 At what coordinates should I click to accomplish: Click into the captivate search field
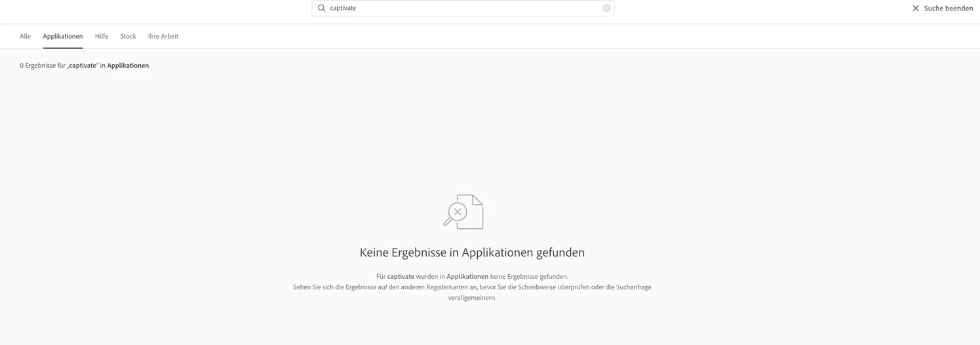463,8
